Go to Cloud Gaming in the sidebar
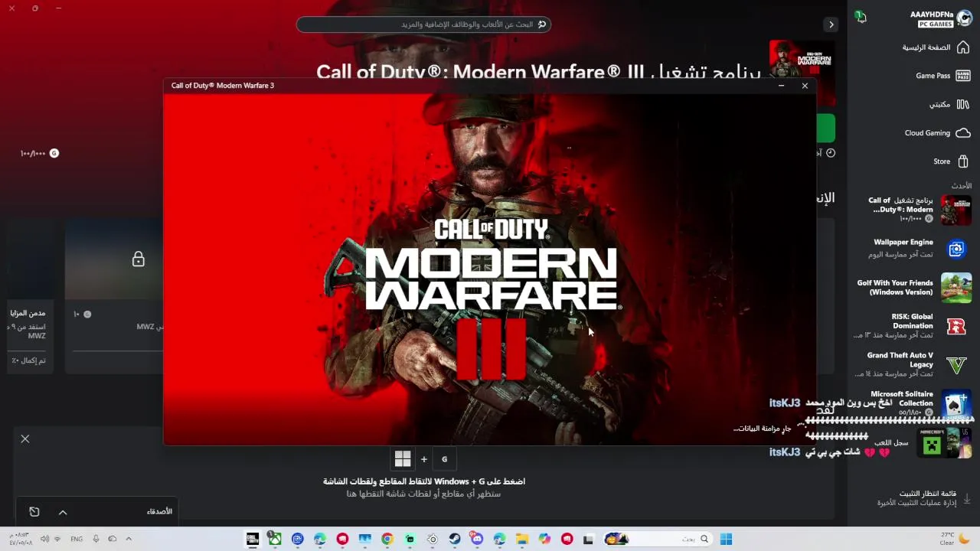The image size is (980, 551). point(937,133)
